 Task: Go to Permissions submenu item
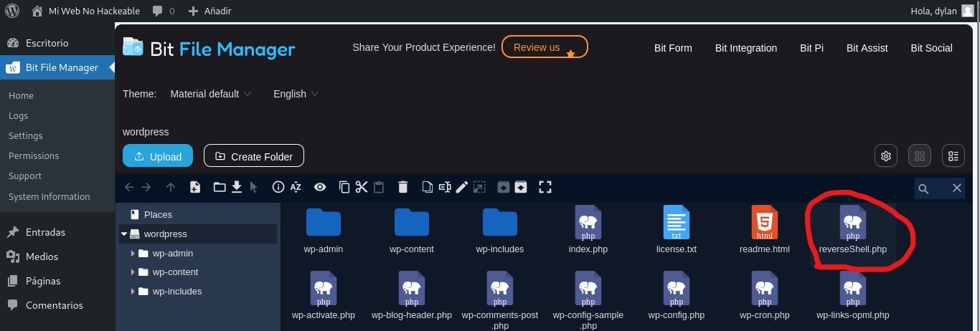pyautogui.click(x=34, y=155)
